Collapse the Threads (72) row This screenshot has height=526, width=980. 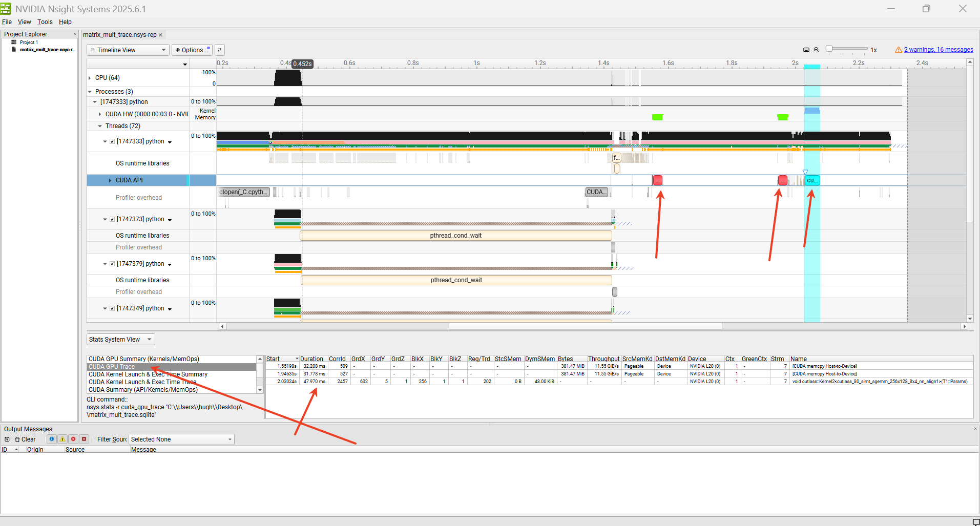[100, 126]
